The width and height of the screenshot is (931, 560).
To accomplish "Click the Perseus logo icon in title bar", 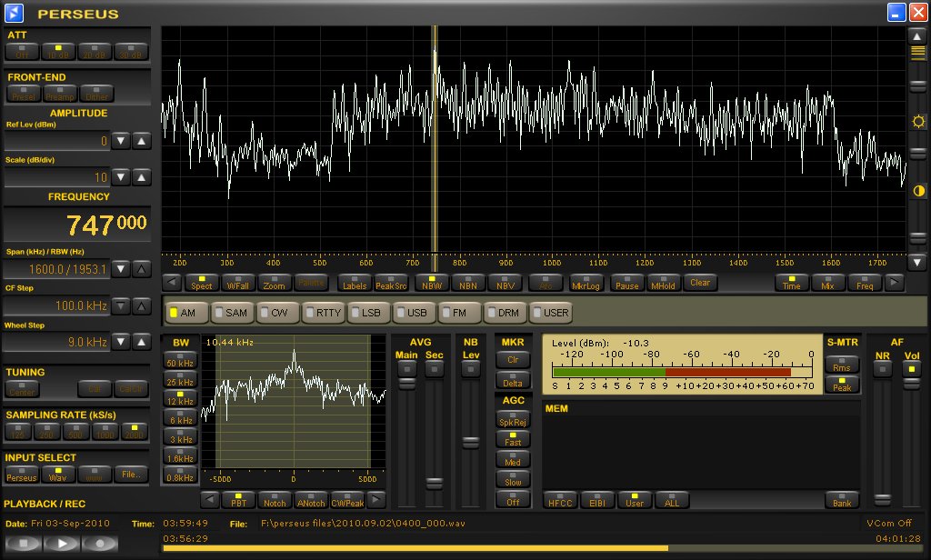I will pos(15,13).
